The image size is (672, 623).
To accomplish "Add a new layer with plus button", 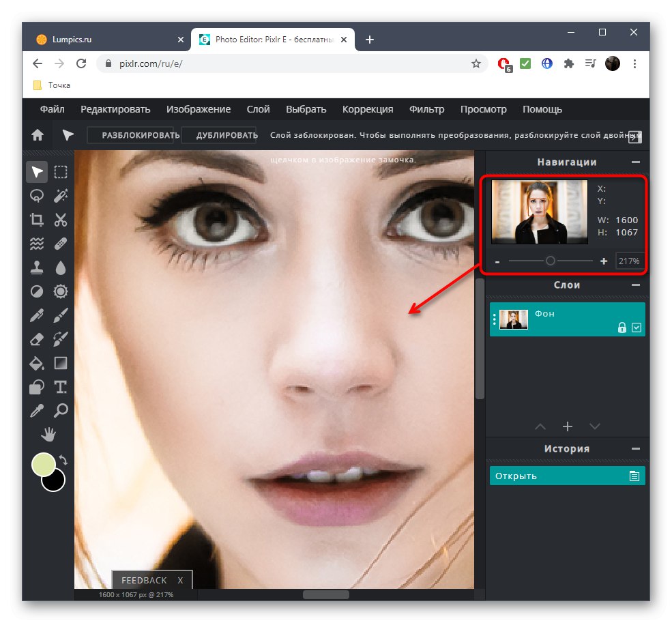I will pos(568,426).
